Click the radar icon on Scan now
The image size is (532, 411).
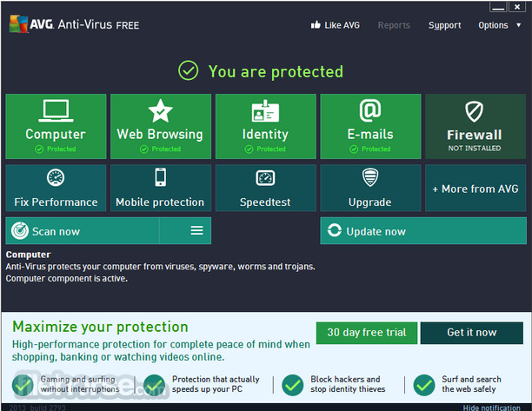point(20,231)
